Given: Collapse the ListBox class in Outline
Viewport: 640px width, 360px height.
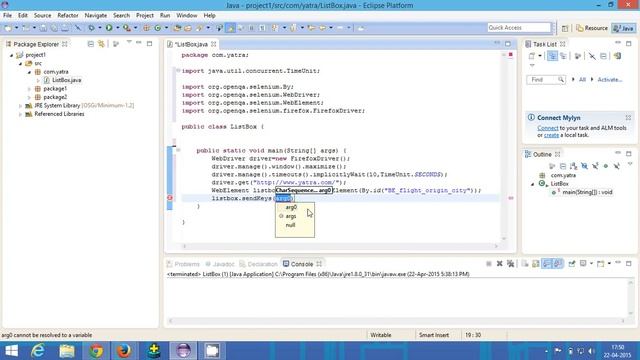Looking at the screenshot, I should pyautogui.click(x=532, y=184).
